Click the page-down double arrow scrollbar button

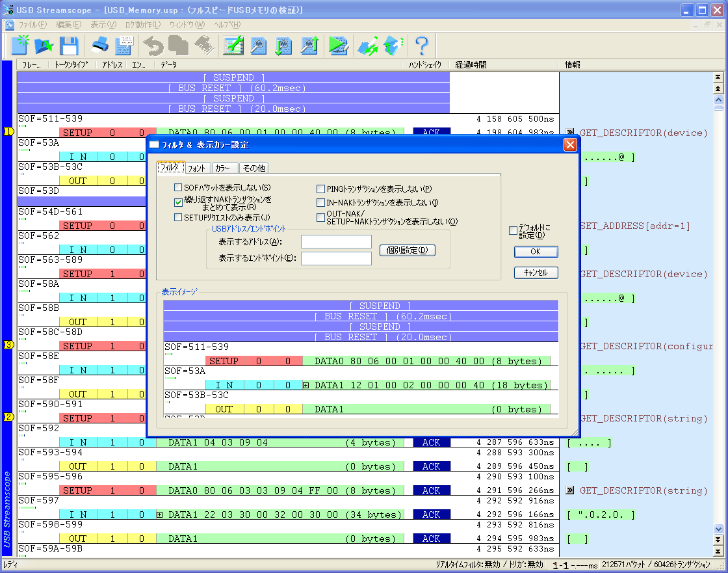pos(718,540)
